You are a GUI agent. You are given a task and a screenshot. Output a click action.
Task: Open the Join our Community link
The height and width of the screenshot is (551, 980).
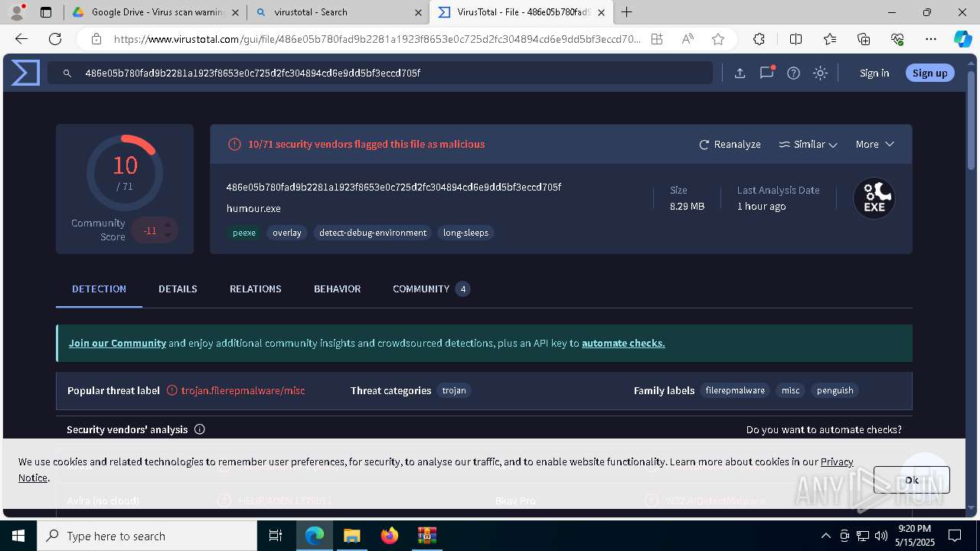point(117,344)
